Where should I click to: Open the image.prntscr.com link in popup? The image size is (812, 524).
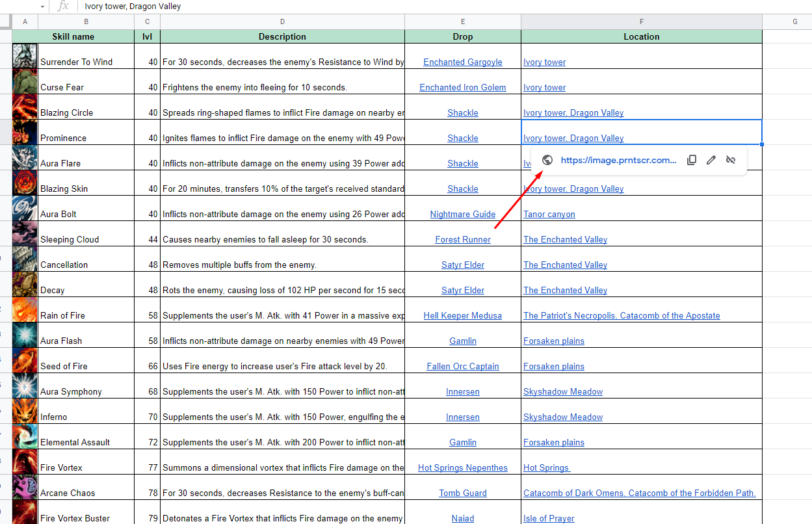coord(618,160)
